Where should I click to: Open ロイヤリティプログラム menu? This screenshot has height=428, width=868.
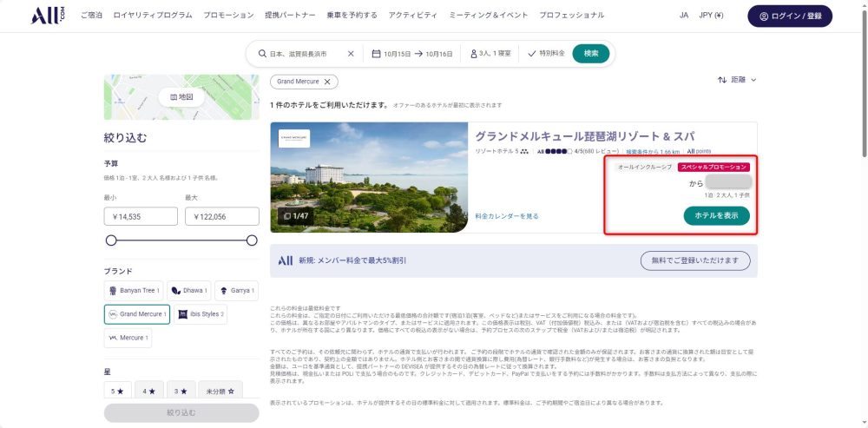coord(153,16)
